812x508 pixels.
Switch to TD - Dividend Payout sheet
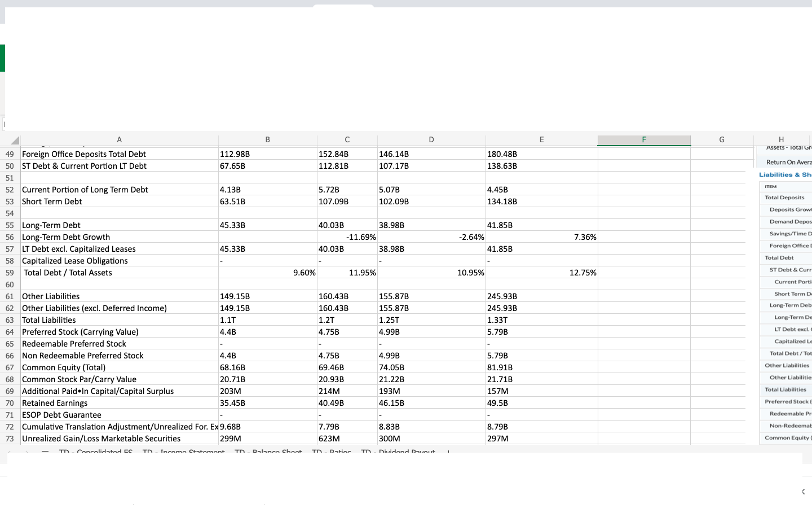click(x=399, y=452)
